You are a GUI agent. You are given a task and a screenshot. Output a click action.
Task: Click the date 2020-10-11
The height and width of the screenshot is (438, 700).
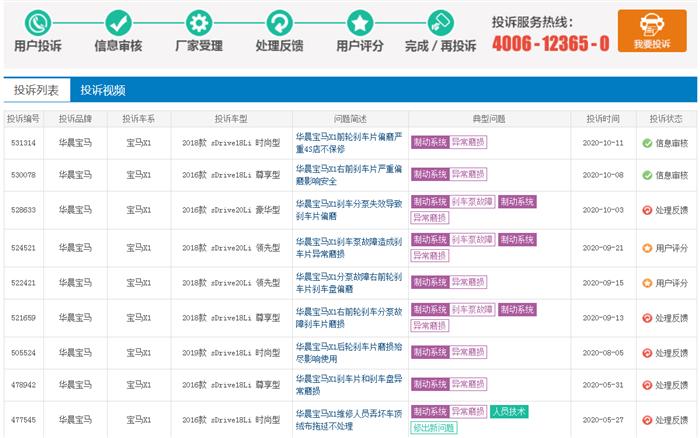(x=603, y=143)
